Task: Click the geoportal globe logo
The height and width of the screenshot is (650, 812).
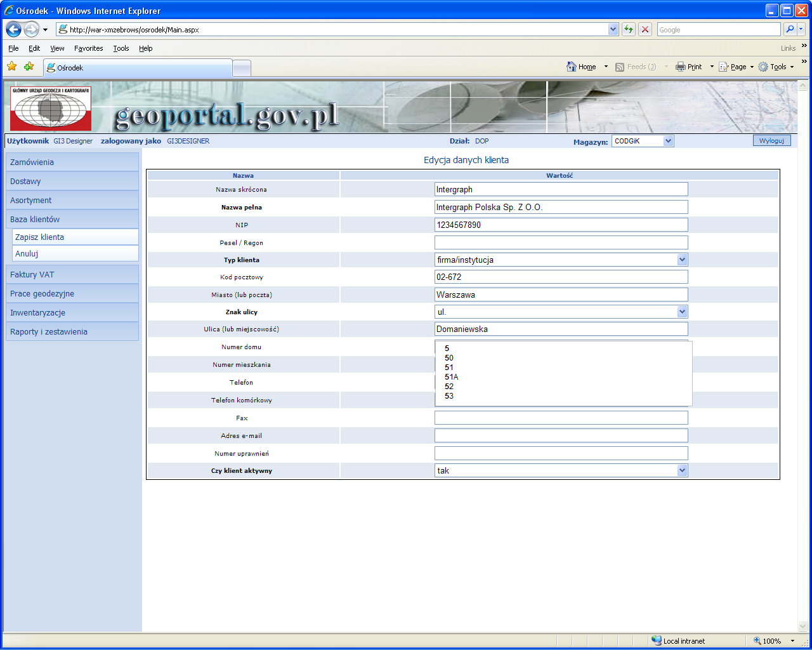Action: pos(51,109)
